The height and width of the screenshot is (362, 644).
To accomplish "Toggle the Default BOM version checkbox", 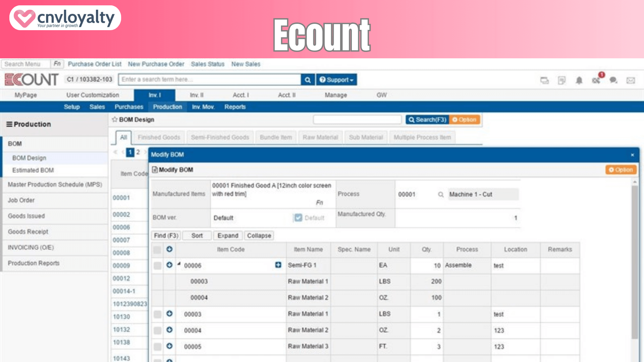I will [x=298, y=218].
